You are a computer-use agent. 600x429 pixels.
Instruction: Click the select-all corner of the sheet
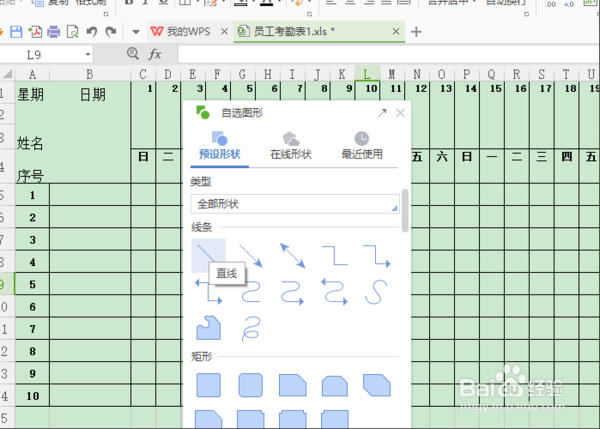[7, 74]
